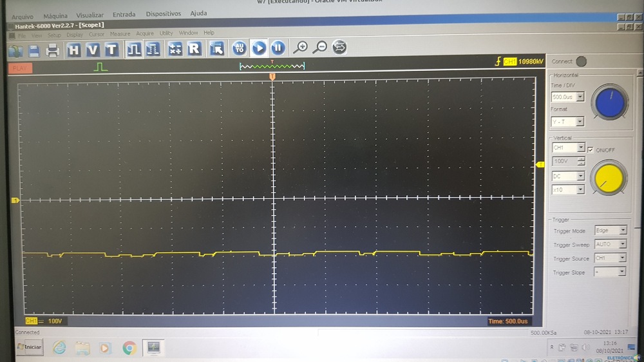Click the Connect status indicator

(581, 61)
